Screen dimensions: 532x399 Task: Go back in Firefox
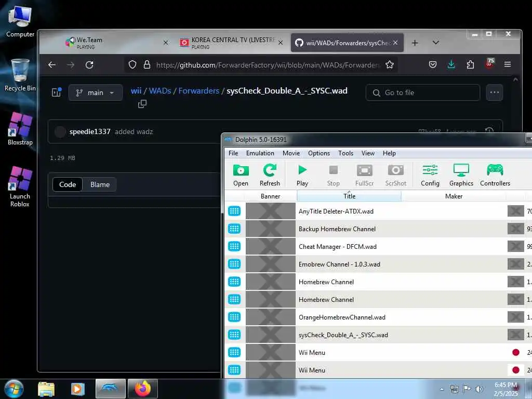point(51,64)
